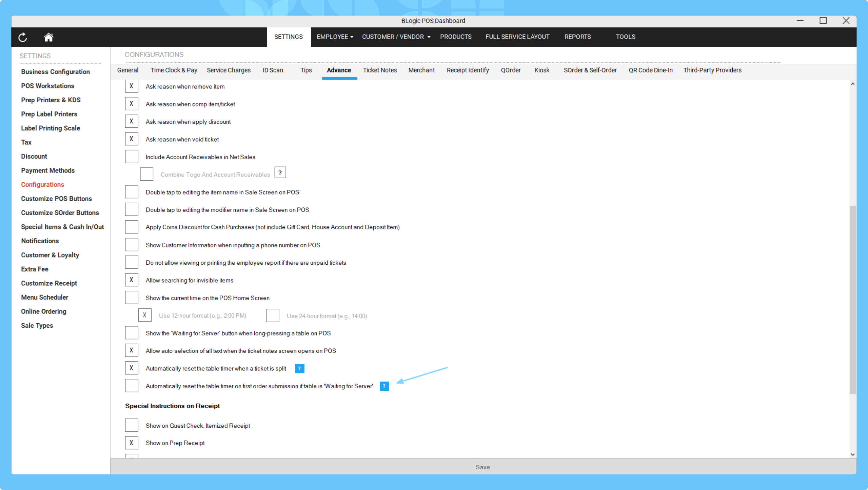Switch to QOrder tab

point(511,70)
